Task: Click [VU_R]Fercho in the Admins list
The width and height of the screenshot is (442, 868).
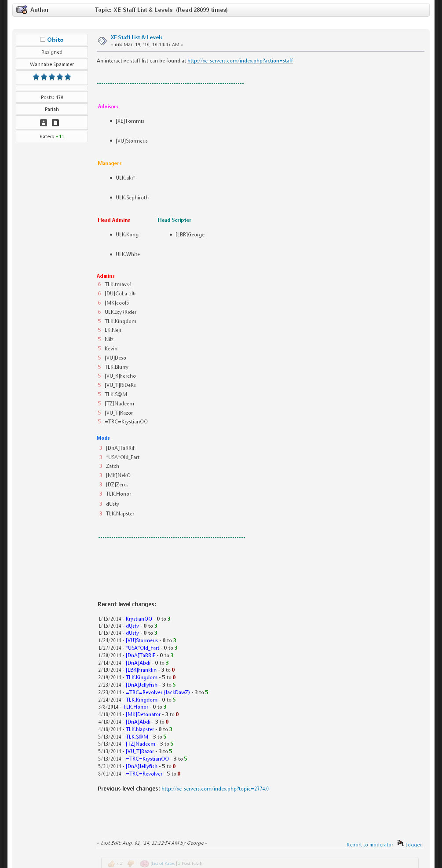Action: point(120,376)
